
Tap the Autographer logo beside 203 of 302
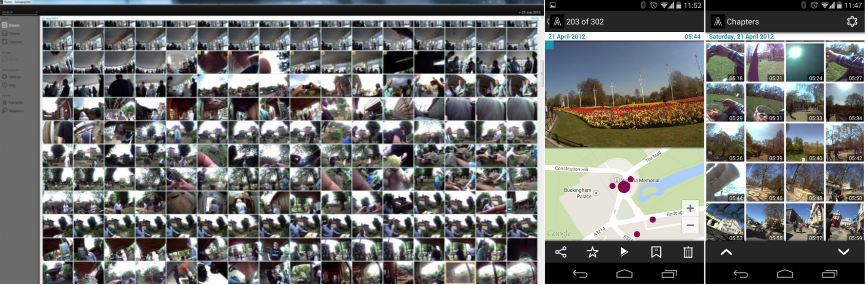coord(557,21)
